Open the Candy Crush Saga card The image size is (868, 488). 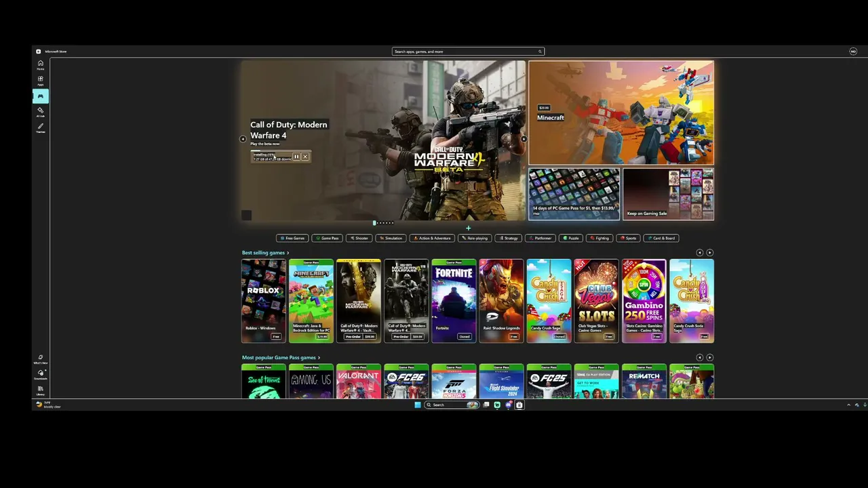549,301
